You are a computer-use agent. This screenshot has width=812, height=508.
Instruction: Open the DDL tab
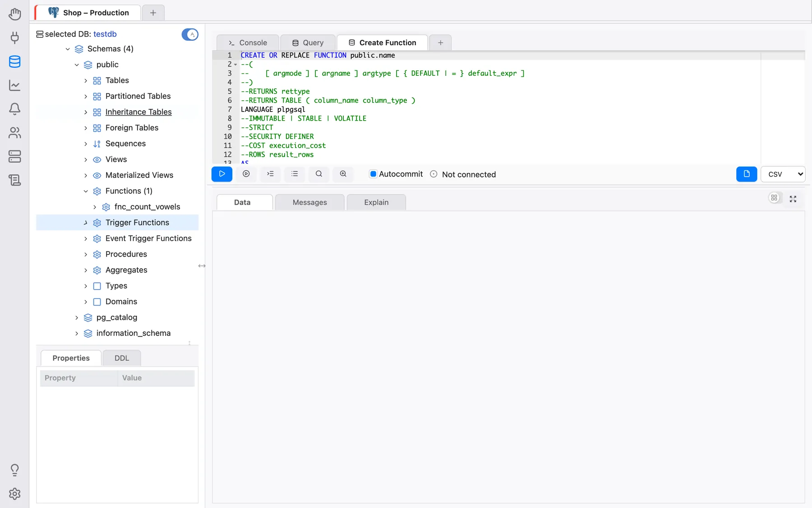(122, 358)
